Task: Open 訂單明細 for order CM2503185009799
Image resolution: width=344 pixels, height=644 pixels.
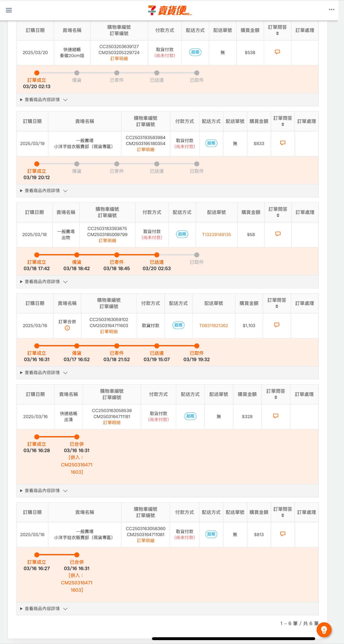Action: pyautogui.click(x=107, y=241)
